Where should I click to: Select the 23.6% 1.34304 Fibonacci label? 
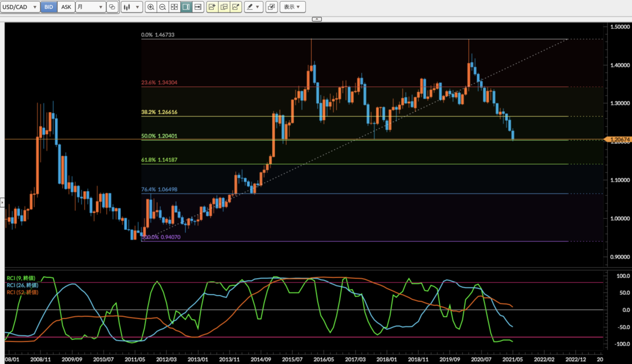click(159, 83)
